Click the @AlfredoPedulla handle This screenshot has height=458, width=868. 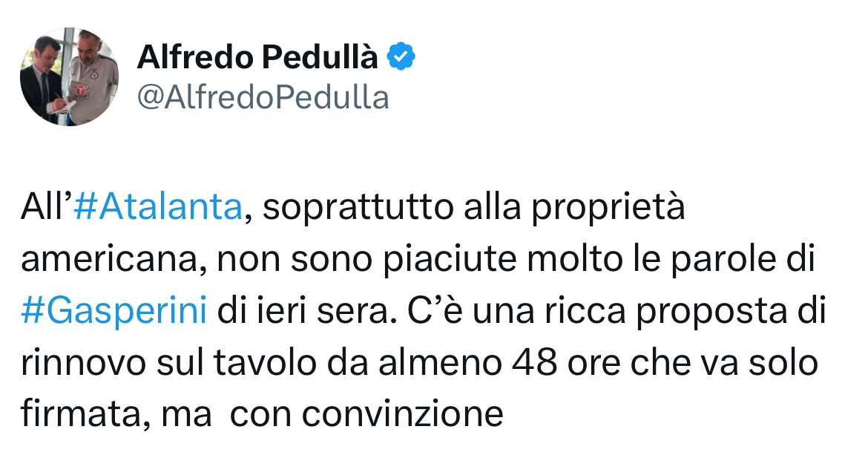263,97
